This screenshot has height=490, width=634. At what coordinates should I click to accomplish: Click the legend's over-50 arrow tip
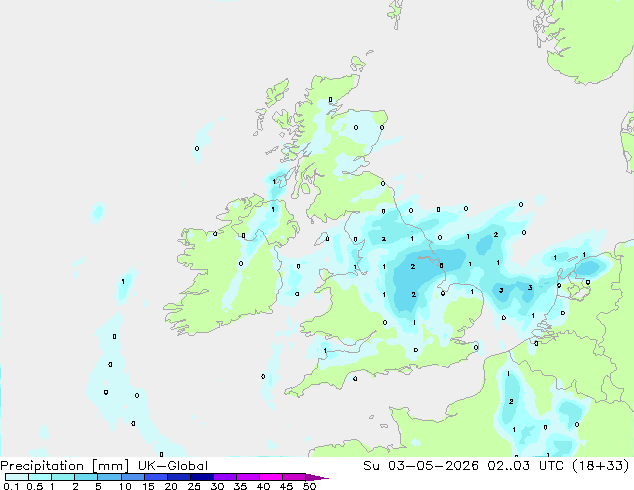pos(317,478)
